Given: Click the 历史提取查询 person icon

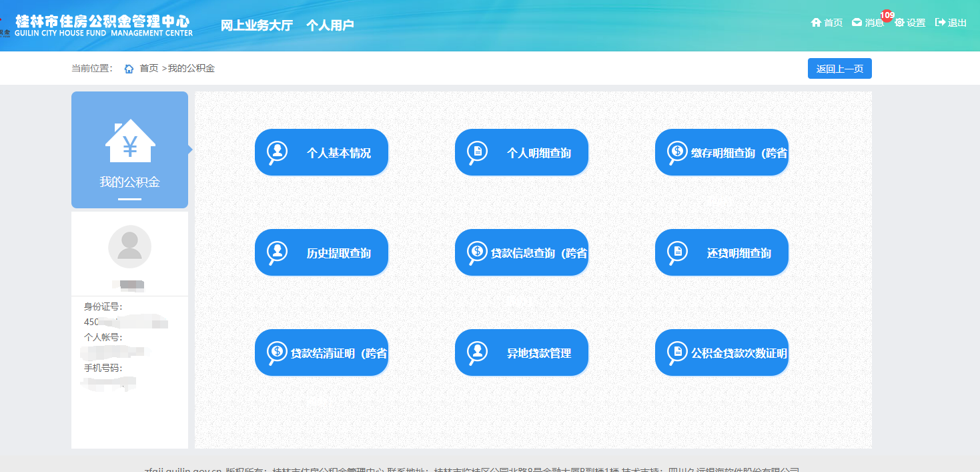Looking at the screenshot, I should (277, 252).
